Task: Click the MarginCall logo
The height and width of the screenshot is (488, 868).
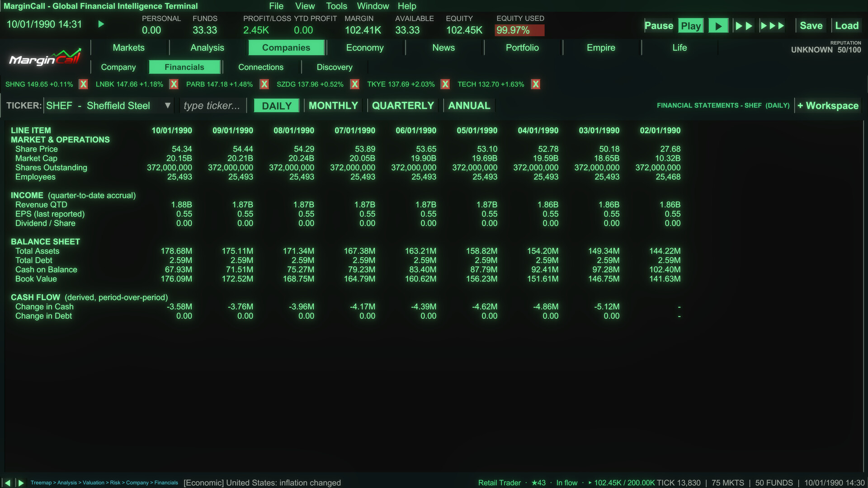Action: pos(45,57)
